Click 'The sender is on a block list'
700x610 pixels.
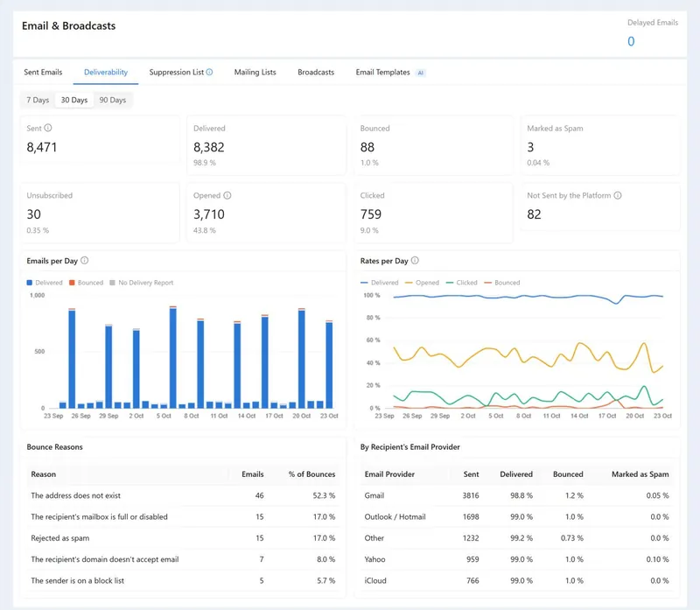[78, 580]
